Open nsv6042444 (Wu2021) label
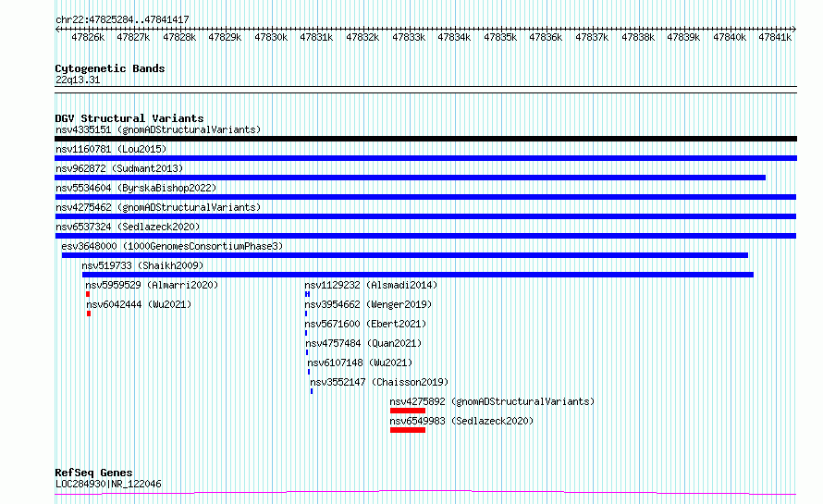This screenshot has height=504, width=823. [x=139, y=304]
